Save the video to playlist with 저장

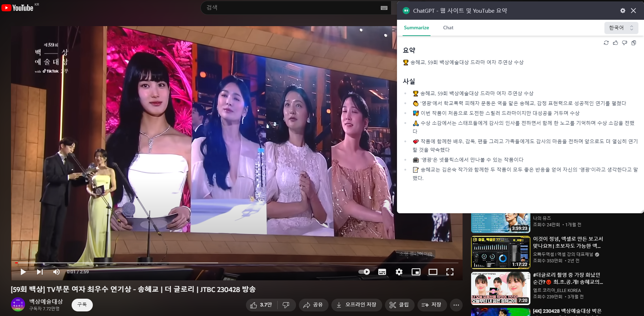[x=432, y=305]
